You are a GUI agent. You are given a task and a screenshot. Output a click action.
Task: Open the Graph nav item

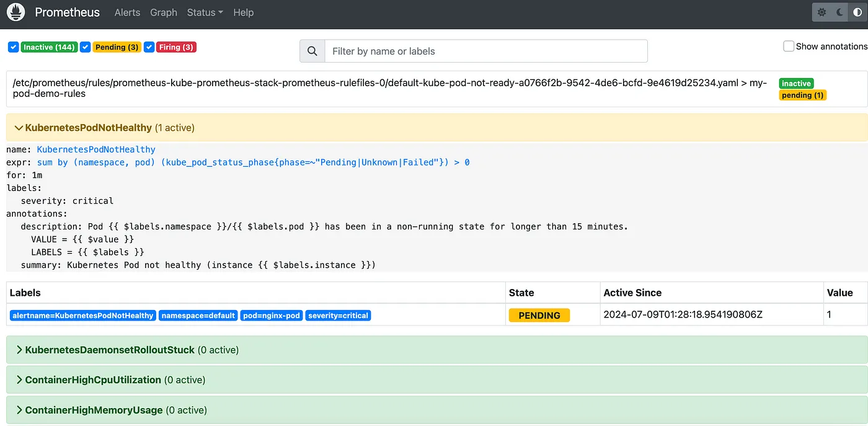(164, 12)
